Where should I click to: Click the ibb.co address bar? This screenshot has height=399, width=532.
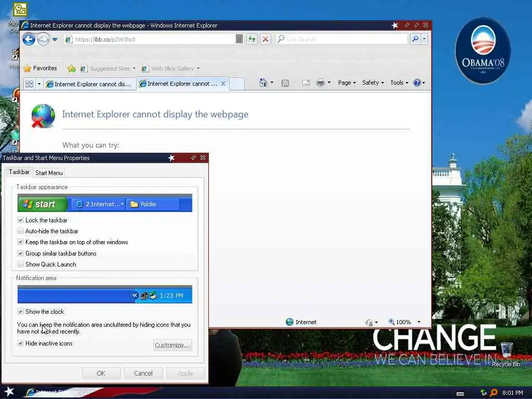tap(149, 39)
